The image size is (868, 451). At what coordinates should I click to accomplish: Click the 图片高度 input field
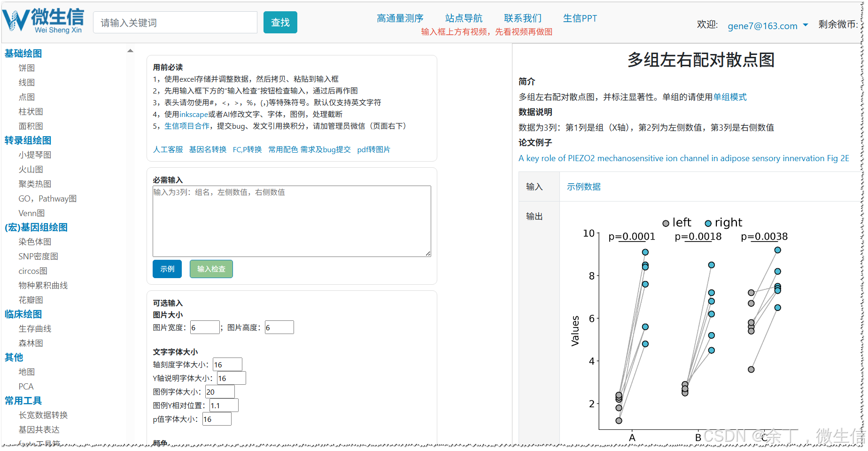tap(279, 327)
